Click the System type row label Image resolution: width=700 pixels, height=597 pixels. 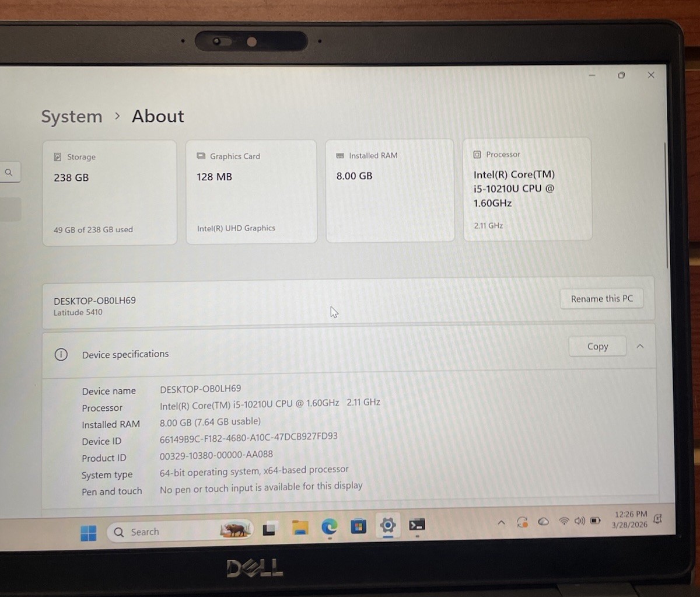coord(107,475)
